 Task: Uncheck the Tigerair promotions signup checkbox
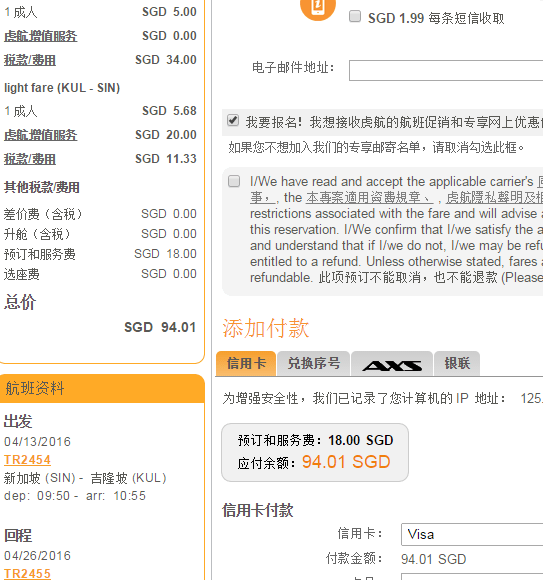[233, 121]
